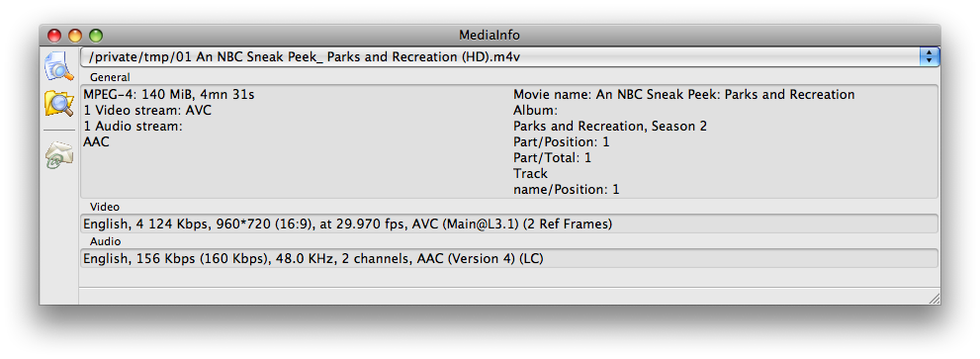
Task: Click the General section label
Action: coord(110,77)
